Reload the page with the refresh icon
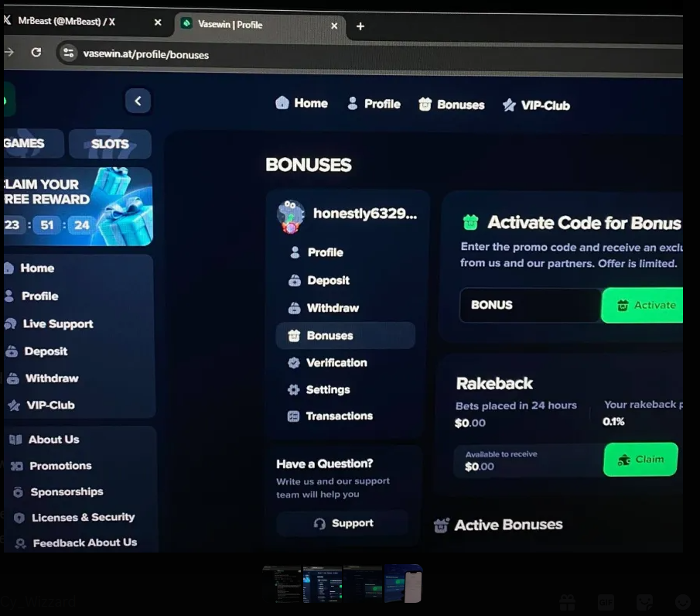Image resolution: width=700 pixels, height=616 pixels. coord(36,53)
